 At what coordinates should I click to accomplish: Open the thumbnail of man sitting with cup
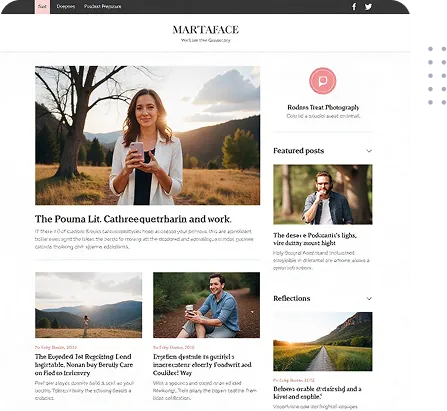[206, 305]
